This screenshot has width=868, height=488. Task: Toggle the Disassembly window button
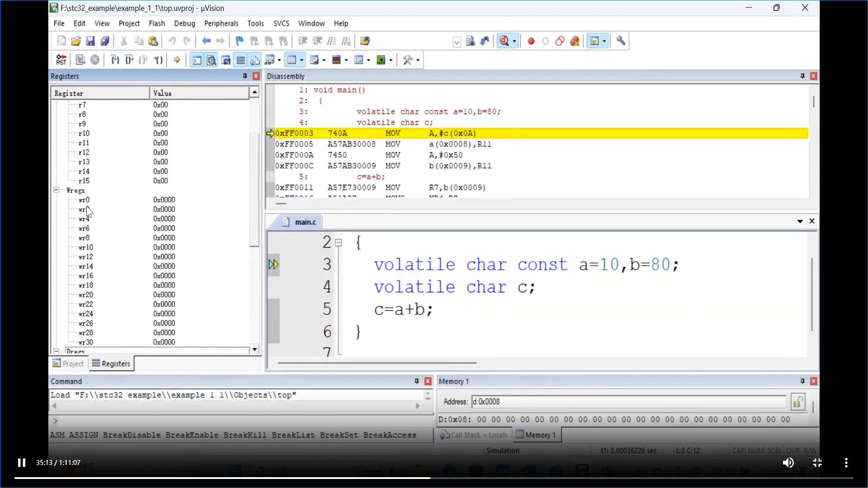(211, 60)
